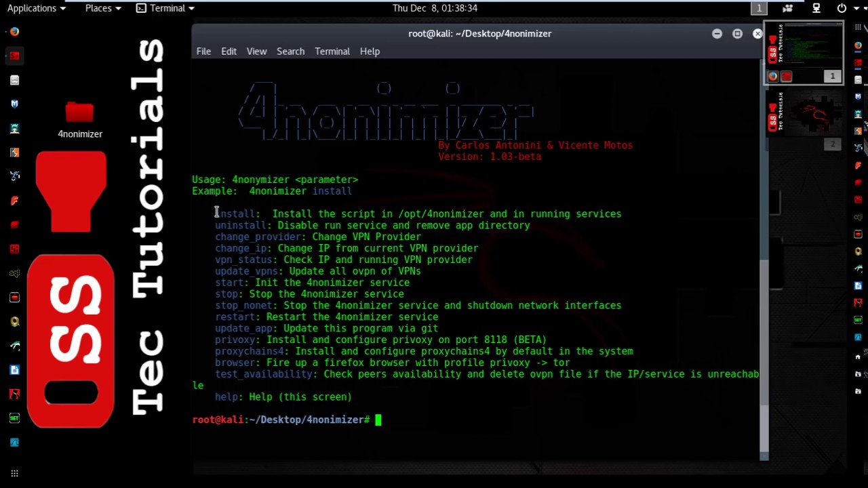Open the blue document icon in left dock

pos(14,370)
